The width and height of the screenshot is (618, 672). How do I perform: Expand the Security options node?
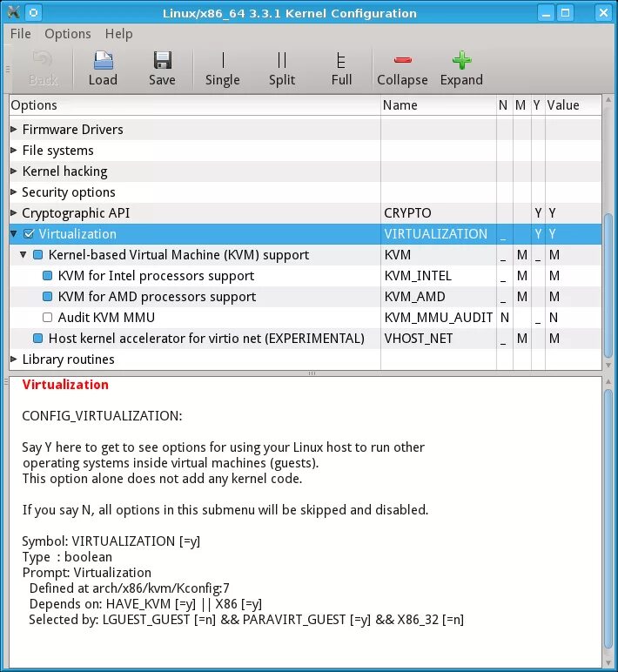point(14,192)
